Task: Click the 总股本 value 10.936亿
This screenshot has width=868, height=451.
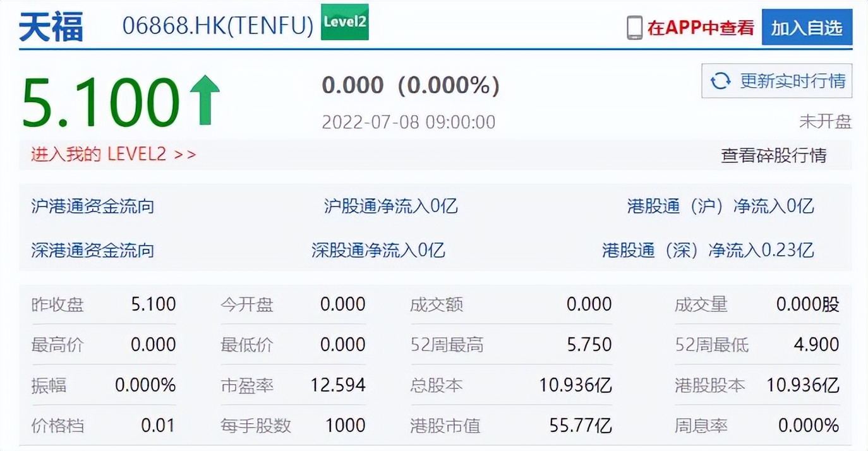Action: 576,385
